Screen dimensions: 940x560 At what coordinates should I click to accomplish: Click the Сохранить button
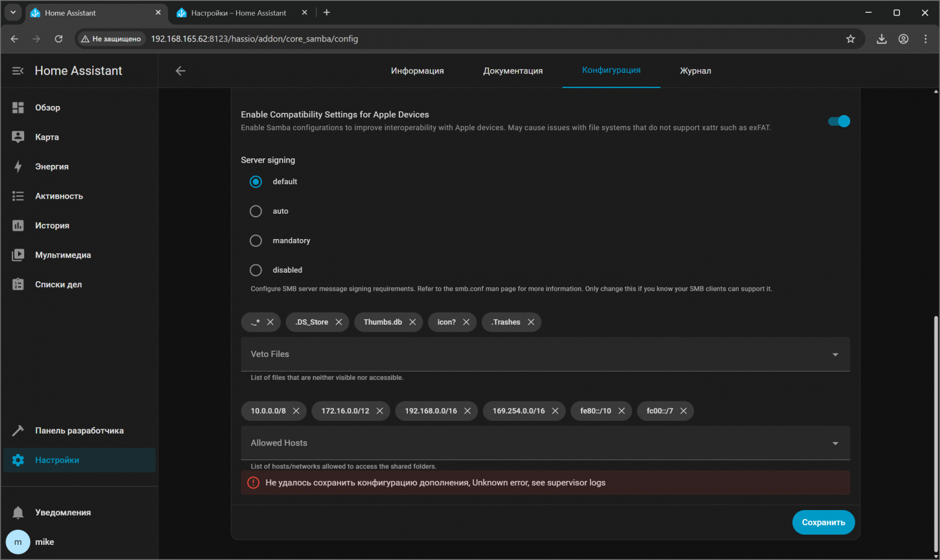(x=823, y=522)
